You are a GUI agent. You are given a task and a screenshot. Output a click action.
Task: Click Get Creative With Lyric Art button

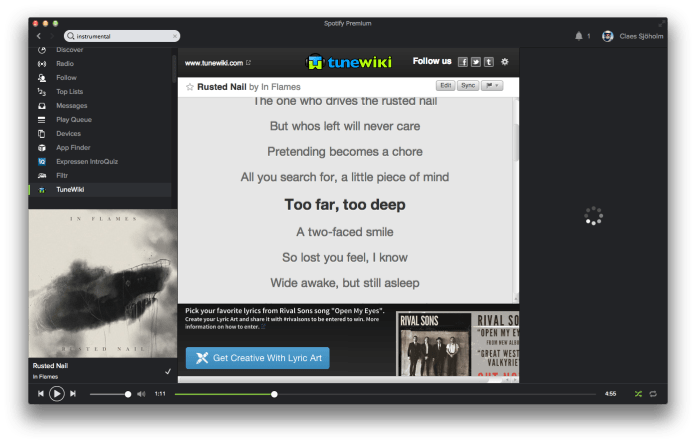[x=257, y=358]
